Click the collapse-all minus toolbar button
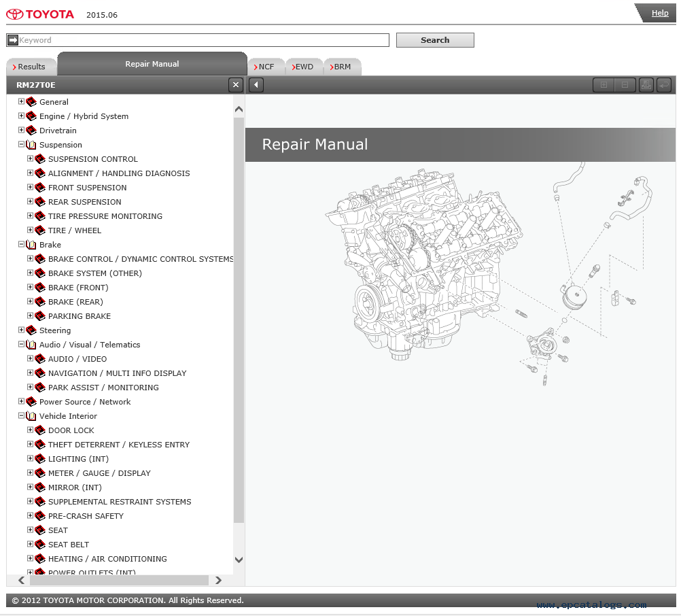 pyautogui.click(x=625, y=85)
